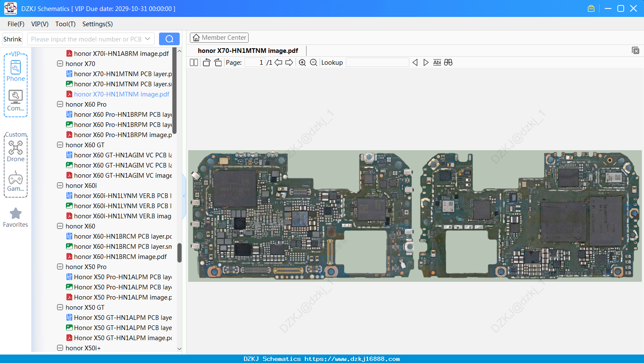Collapse the honor X50 Pro tree node

60,267
